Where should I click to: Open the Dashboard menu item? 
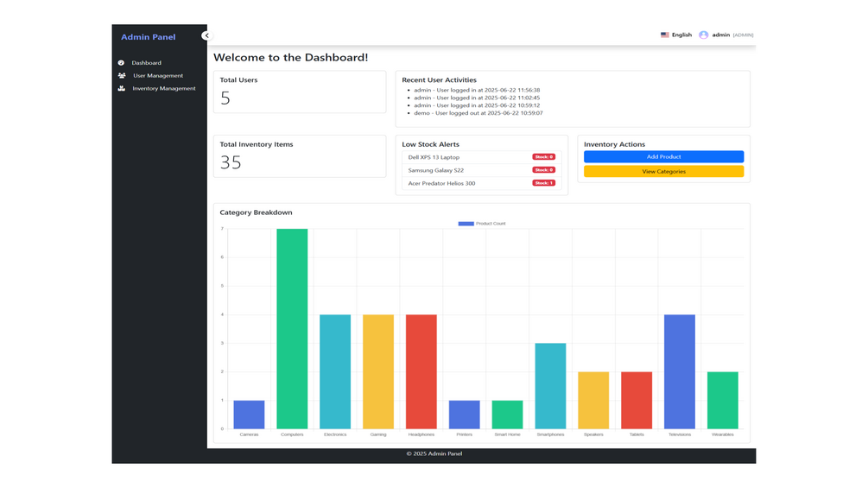(x=146, y=62)
